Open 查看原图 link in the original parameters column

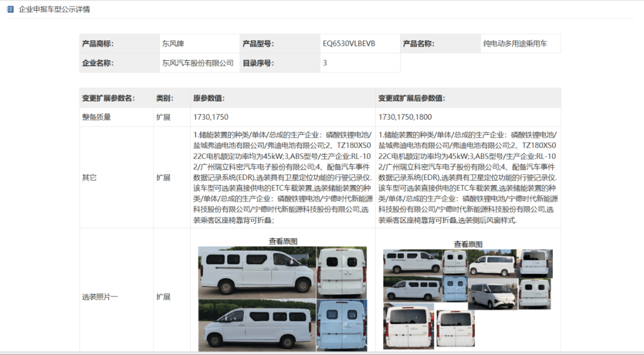point(283,241)
